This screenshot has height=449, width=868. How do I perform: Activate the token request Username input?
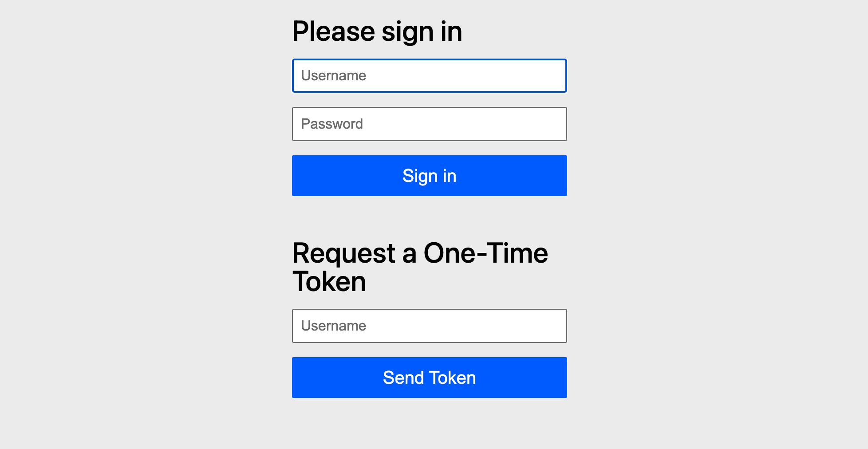pyautogui.click(x=429, y=326)
